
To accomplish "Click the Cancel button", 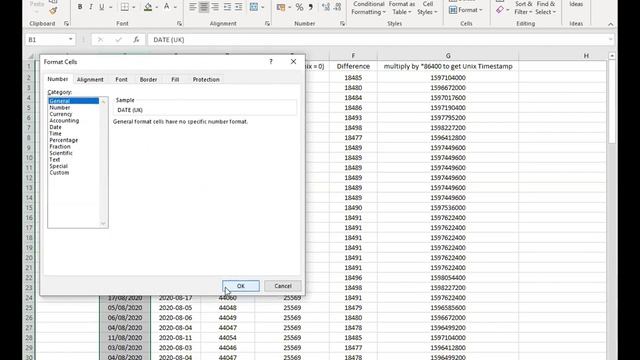I will 283,286.
